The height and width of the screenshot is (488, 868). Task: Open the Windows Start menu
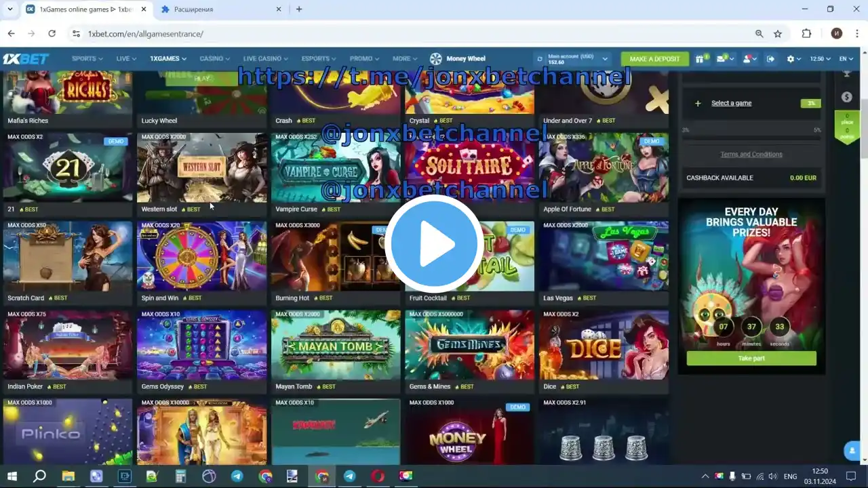click(x=12, y=476)
